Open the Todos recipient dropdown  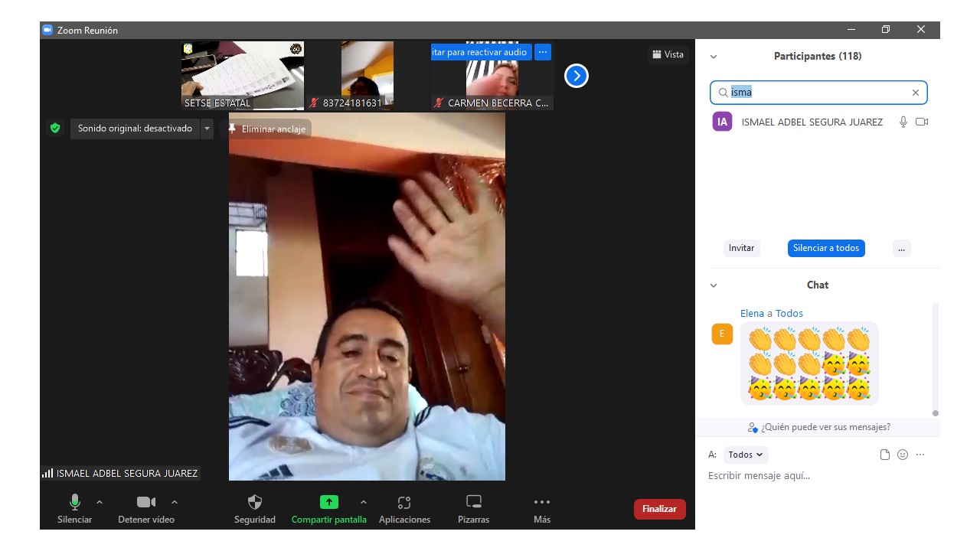click(745, 455)
